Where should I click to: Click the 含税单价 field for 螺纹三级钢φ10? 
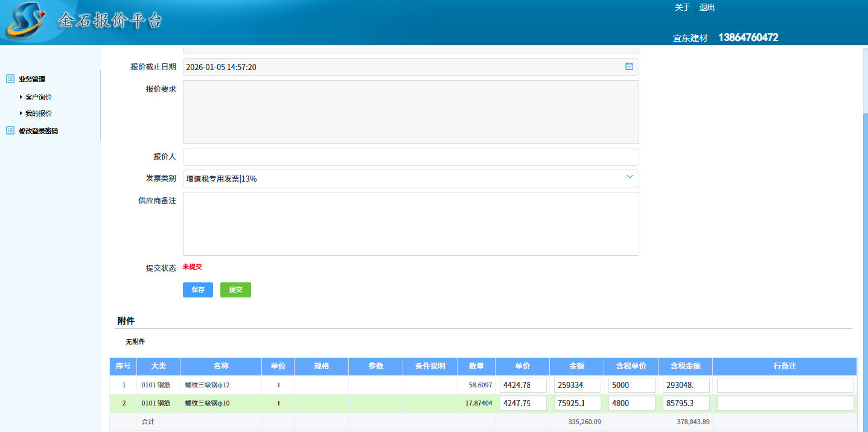coord(631,403)
